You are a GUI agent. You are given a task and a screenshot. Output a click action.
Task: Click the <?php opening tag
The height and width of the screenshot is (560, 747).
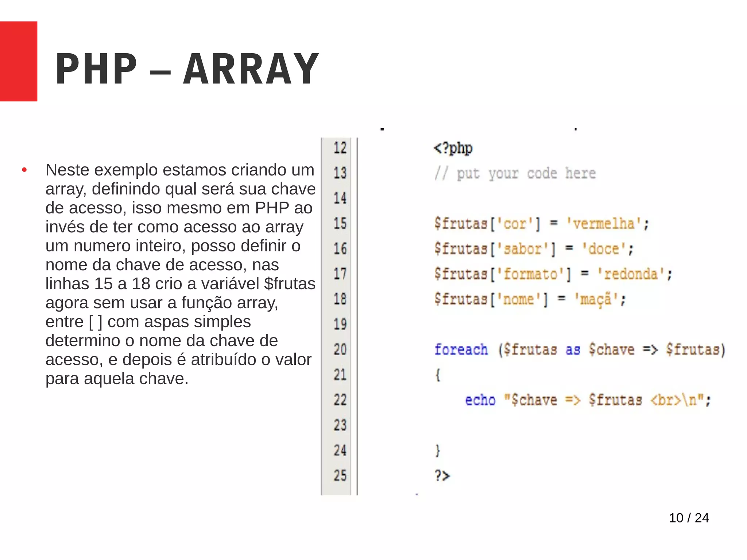(453, 148)
